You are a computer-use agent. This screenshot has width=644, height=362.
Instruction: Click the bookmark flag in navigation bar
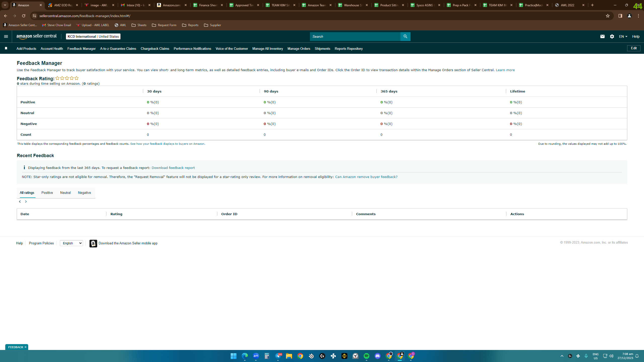click(6, 48)
